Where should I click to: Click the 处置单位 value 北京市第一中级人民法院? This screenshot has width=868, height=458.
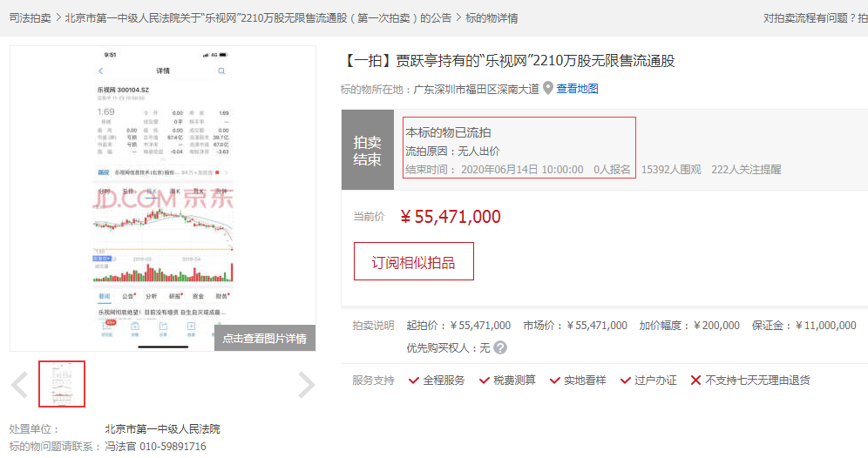[163, 429]
